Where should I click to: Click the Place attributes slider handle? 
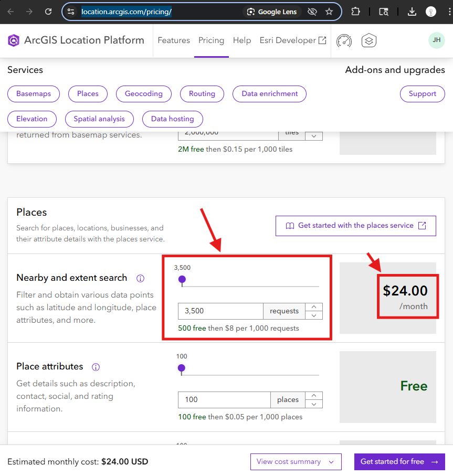[182, 368]
